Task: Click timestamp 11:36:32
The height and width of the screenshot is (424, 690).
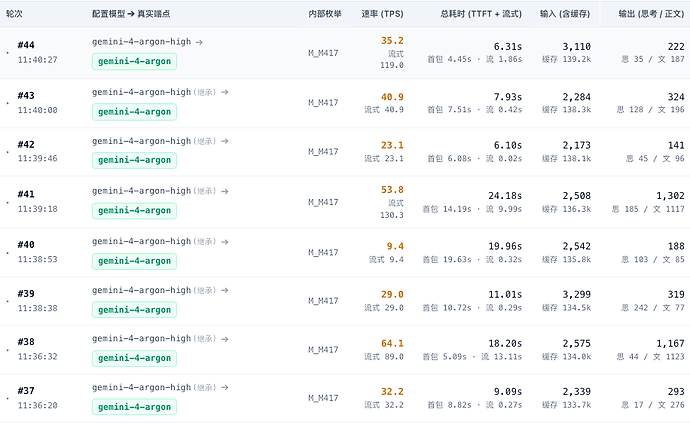Action: tap(37, 357)
